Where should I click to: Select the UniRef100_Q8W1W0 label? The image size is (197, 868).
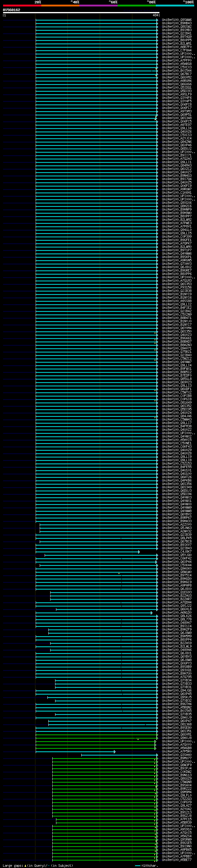[177, 572]
